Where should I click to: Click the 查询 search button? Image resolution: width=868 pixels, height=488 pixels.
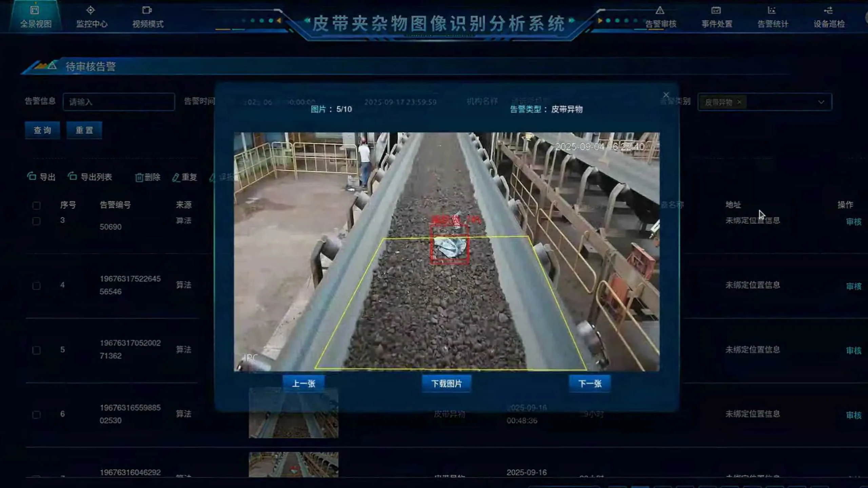pyautogui.click(x=42, y=130)
